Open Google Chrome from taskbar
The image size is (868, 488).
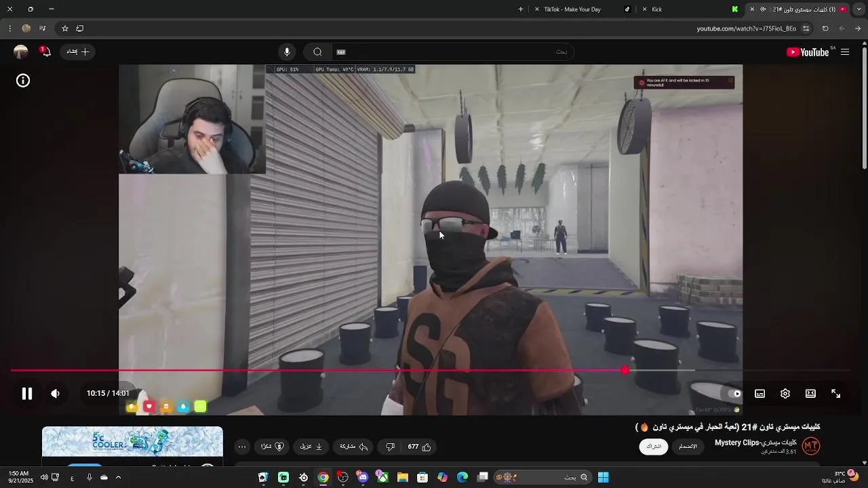point(323,477)
